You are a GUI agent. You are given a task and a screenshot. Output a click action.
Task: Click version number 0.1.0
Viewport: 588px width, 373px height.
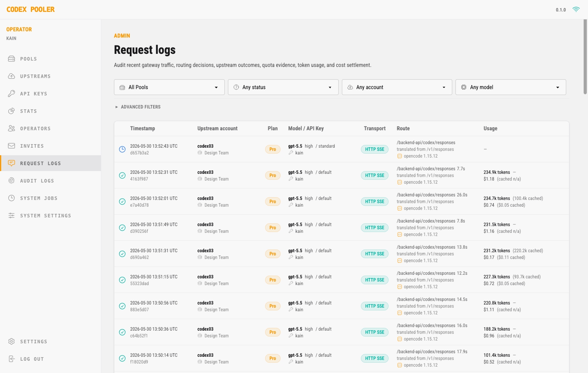click(561, 10)
